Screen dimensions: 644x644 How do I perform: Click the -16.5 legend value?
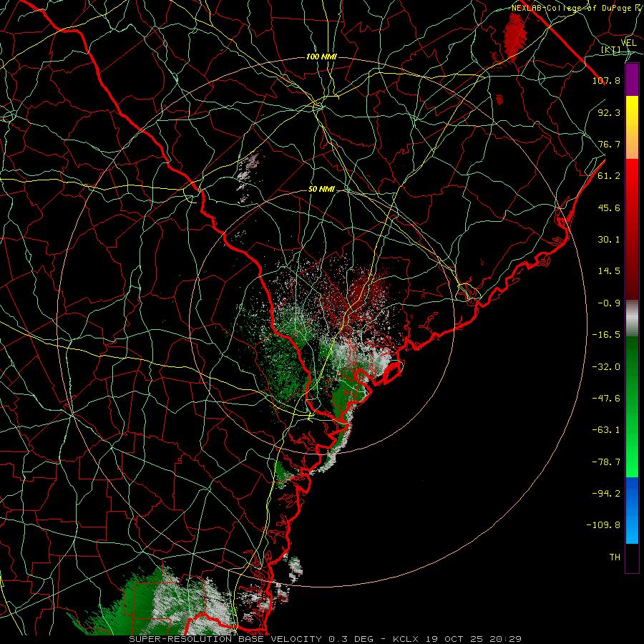coord(606,335)
